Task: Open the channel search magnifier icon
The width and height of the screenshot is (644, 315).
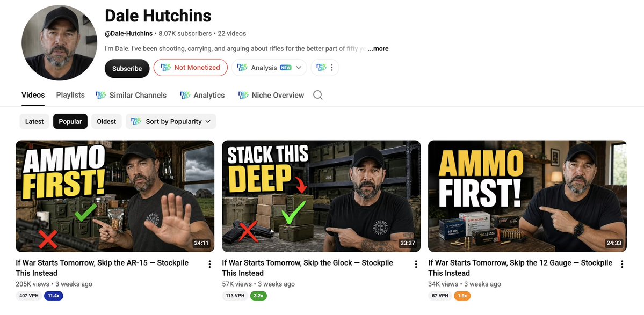Action: coord(318,95)
